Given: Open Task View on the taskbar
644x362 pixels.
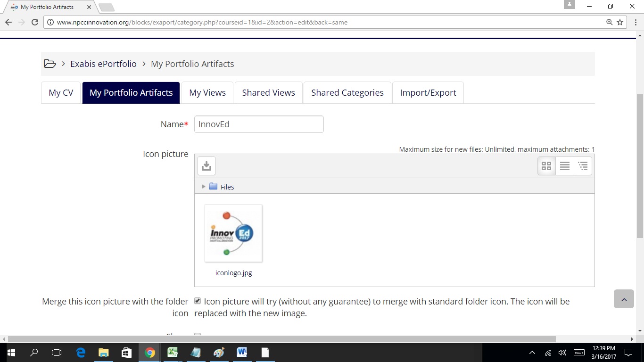Looking at the screenshot, I should tap(57, 353).
